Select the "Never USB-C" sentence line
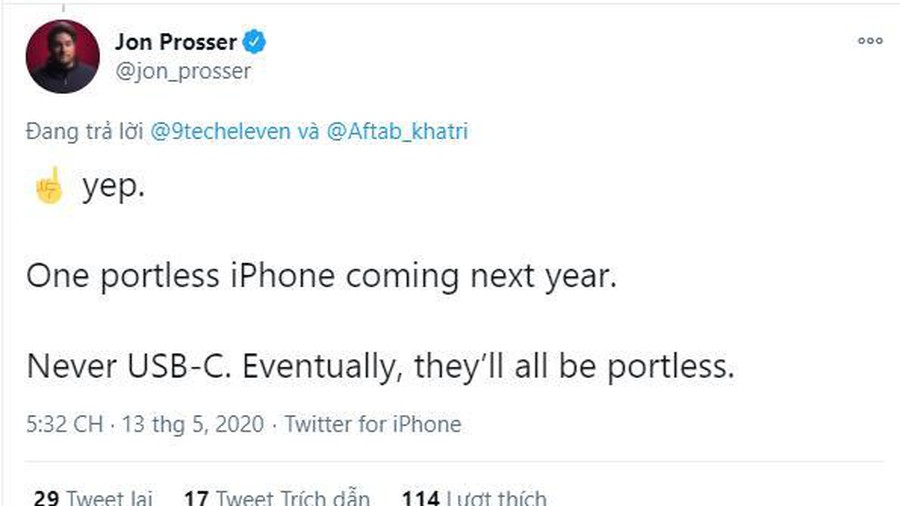This screenshot has height=506, width=900. tap(380, 366)
